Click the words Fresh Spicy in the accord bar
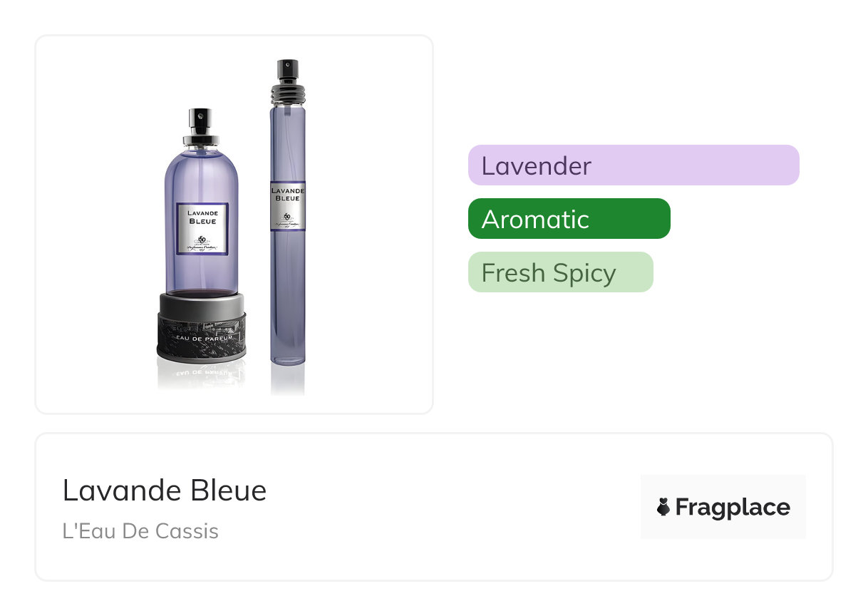The width and height of the screenshot is (868, 616). pos(548,273)
